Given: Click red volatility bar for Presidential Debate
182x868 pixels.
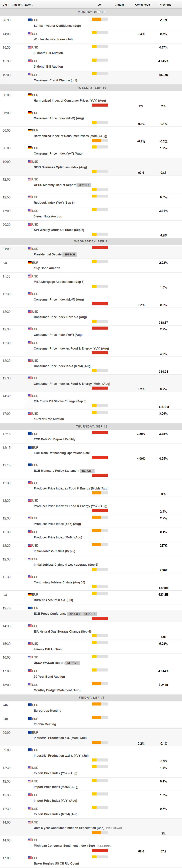Looking at the screenshot, I should coord(100,248).
